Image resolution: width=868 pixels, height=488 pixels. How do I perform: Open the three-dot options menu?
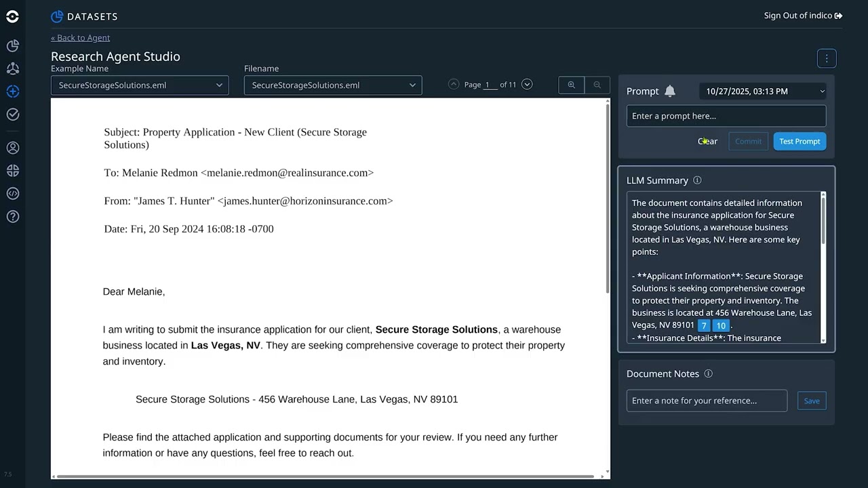(827, 58)
